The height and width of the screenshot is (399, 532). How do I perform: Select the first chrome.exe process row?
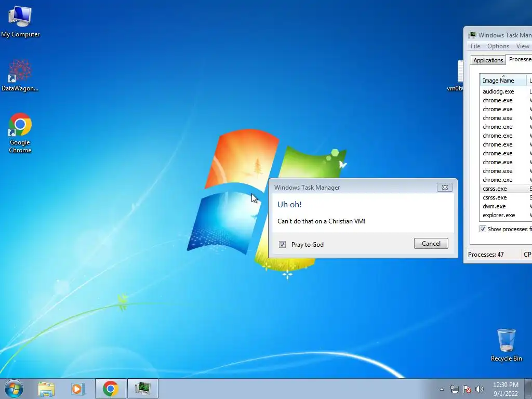[x=506, y=100]
